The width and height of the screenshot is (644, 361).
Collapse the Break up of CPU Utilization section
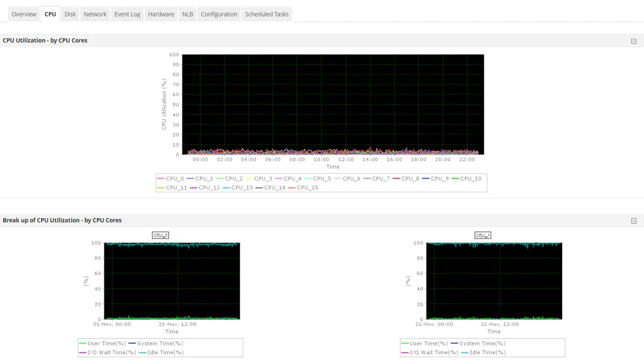point(633,221)
